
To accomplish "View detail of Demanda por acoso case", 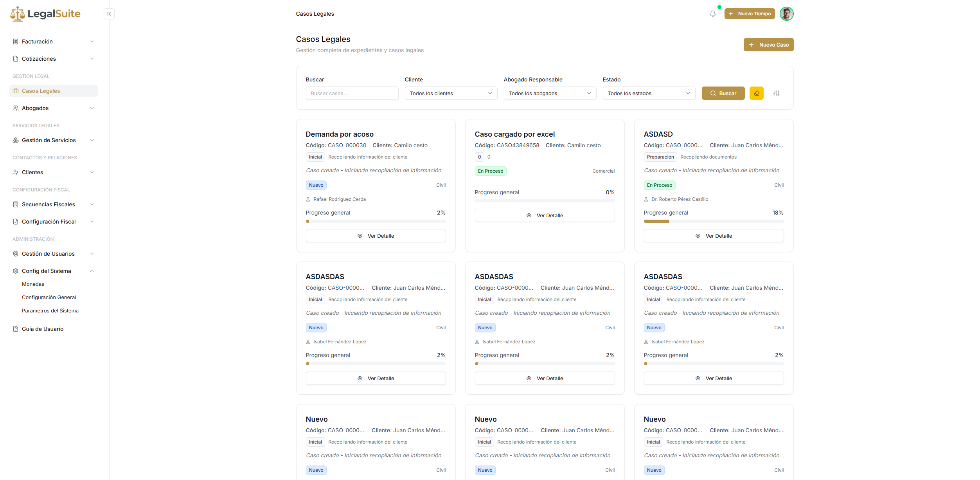I will pos(376,236).
